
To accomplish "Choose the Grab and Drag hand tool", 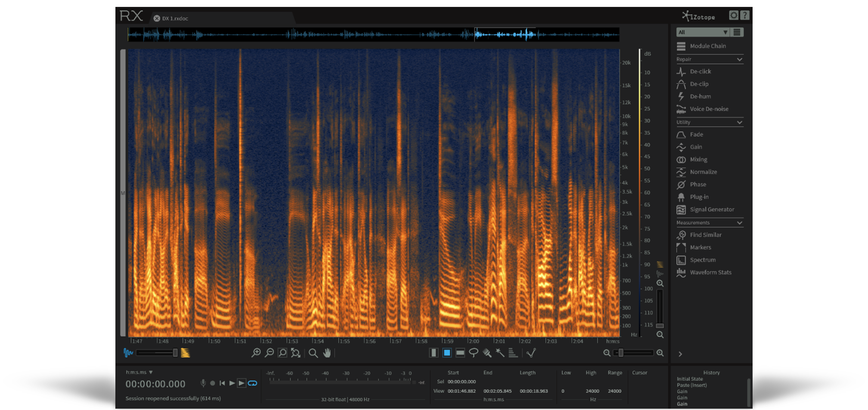I will coord(327,353).
